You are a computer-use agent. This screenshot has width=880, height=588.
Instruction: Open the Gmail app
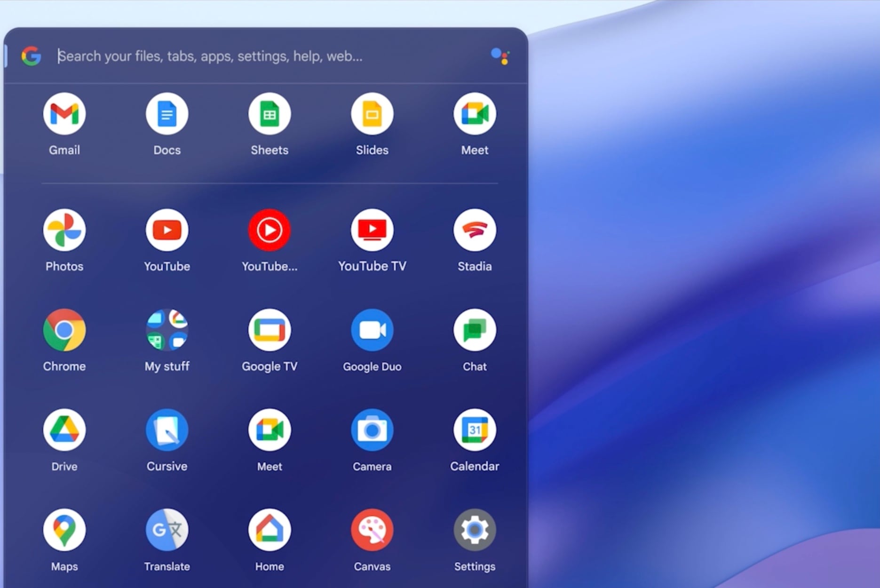coord(64,114)
